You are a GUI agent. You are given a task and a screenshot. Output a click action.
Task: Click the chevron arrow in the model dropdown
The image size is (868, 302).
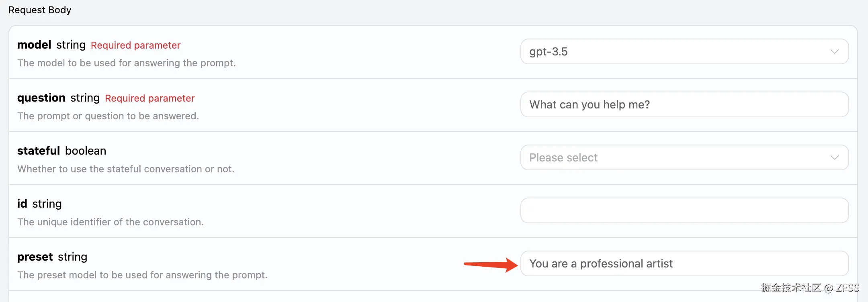[834, 52]
